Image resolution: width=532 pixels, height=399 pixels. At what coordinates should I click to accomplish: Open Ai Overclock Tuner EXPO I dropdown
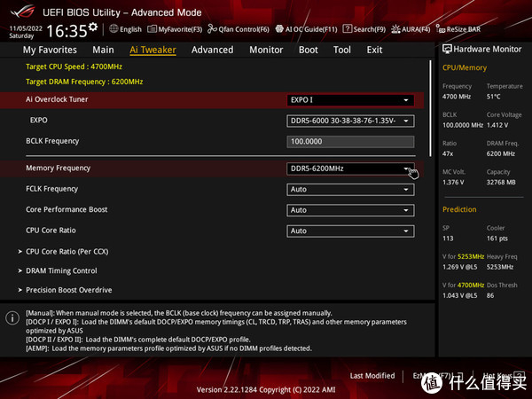(350, 100)
